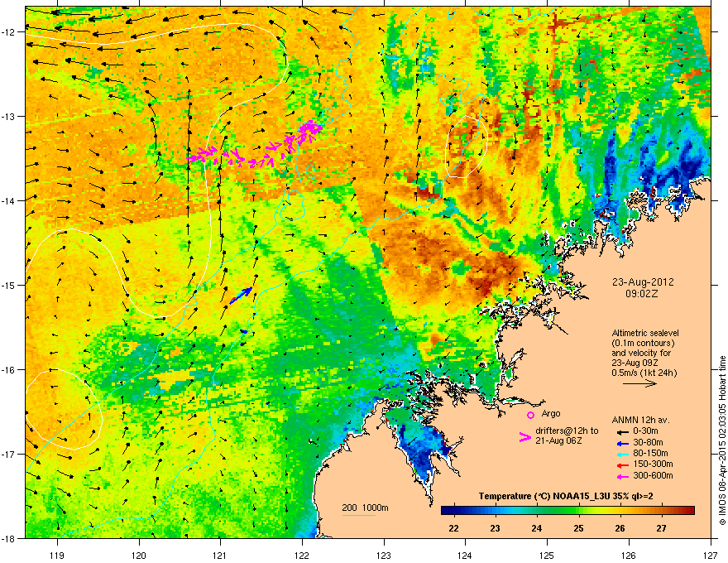
Task: Click the 0.5m/s velocity reference arrow
Action: pyautogui.click(x=639, y=383)
